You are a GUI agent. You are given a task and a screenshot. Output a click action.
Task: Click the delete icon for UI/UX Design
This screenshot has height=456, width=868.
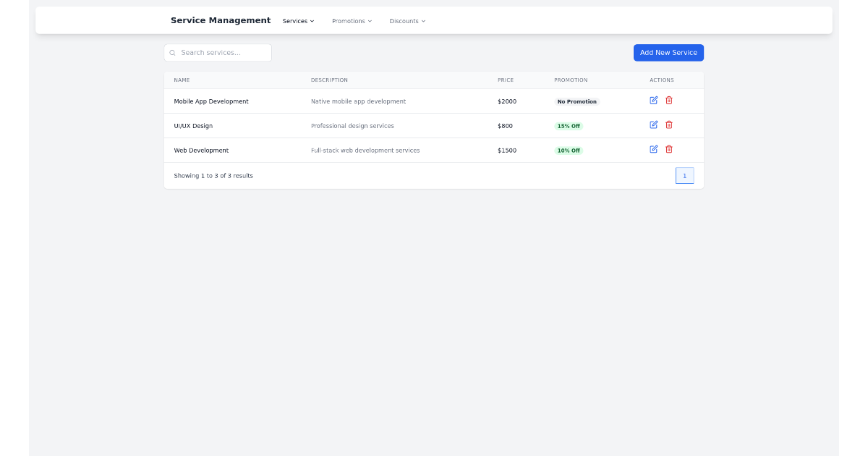click(x=669, y=124)
